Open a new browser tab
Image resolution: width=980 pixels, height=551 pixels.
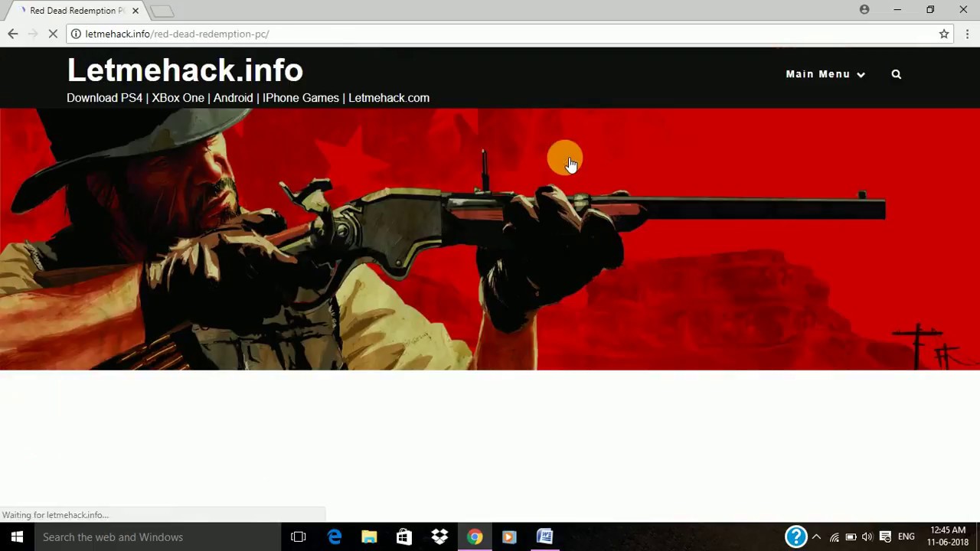(x=162, y=11)
